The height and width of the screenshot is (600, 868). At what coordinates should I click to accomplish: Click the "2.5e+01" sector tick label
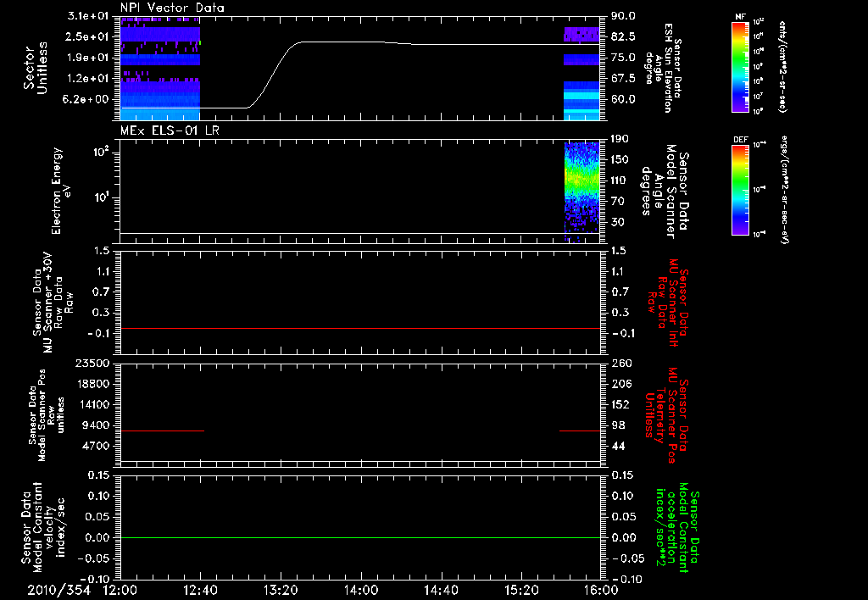pos(88,36)
